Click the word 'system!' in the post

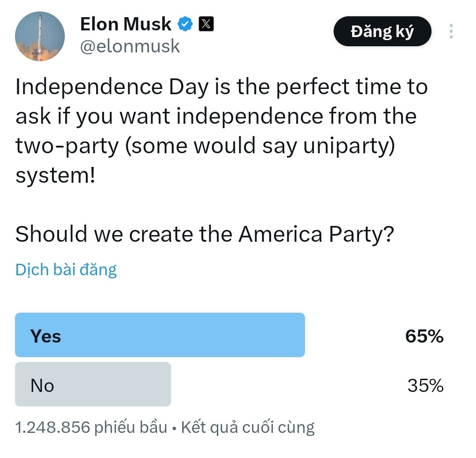click(55, 175)
